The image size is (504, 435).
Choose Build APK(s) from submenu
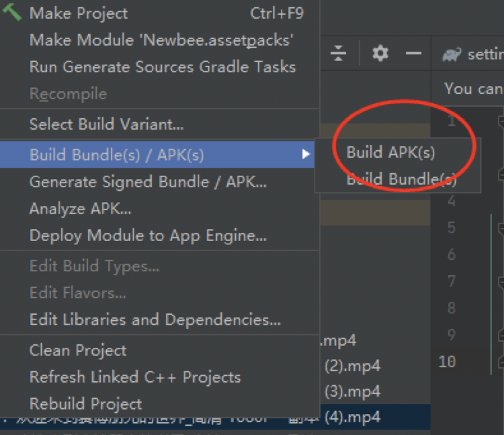[x=390, y=152]
